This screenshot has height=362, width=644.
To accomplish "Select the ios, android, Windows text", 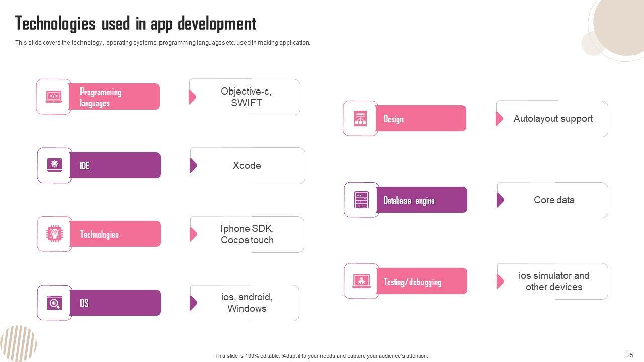I will [247, 303].
